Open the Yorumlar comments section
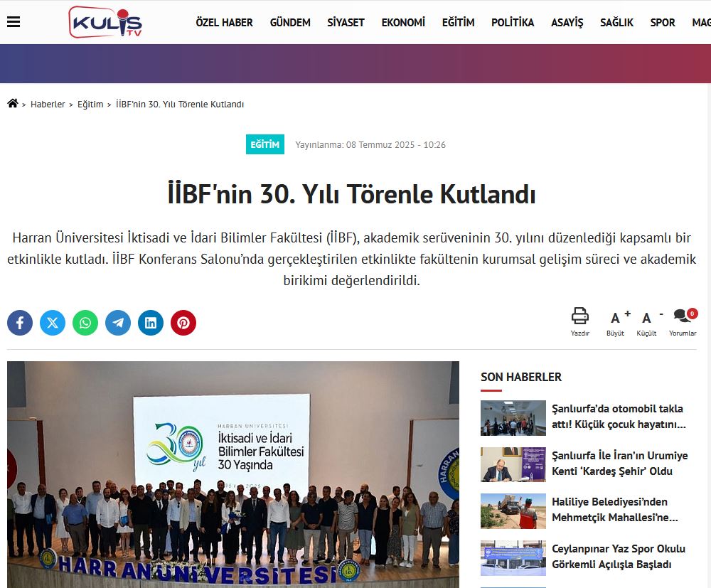711x588 pixels. tap(683, 321)
